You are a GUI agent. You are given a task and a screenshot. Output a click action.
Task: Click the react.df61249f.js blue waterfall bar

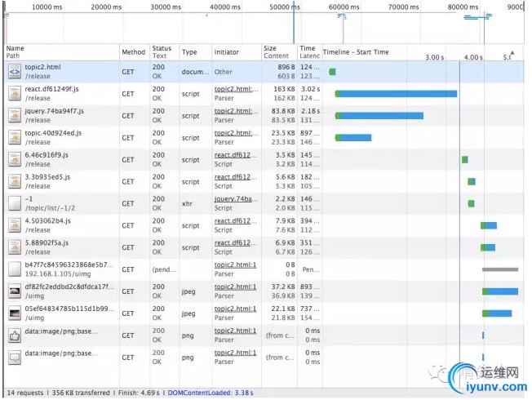pos(398,94)
